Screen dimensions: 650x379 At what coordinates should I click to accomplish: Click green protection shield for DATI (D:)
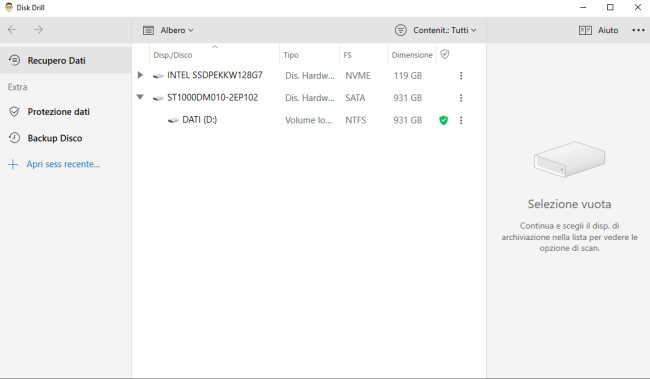point(444,120)
